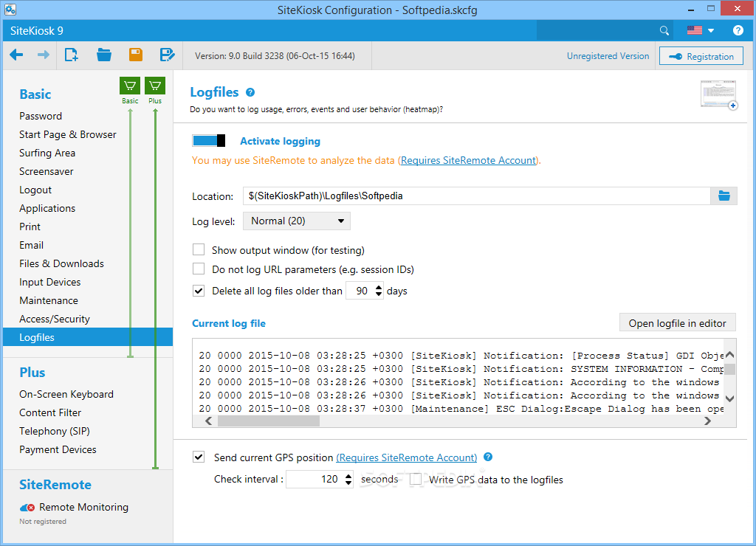
Task: Click the log viewer scroll-right arrow
Action: point(707,421)
